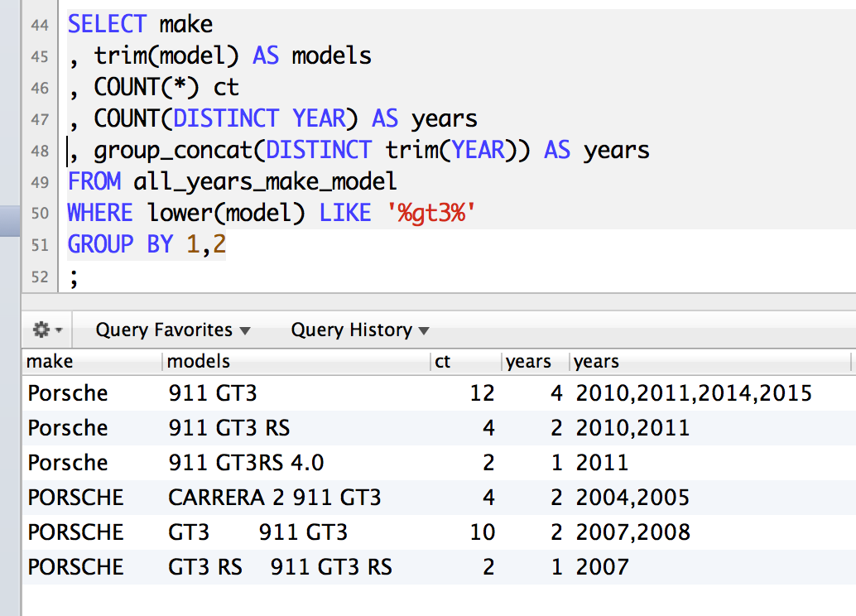This screenshot has width=856, height=616.
Task: Click the first years column header
Action: coord(536,362)
